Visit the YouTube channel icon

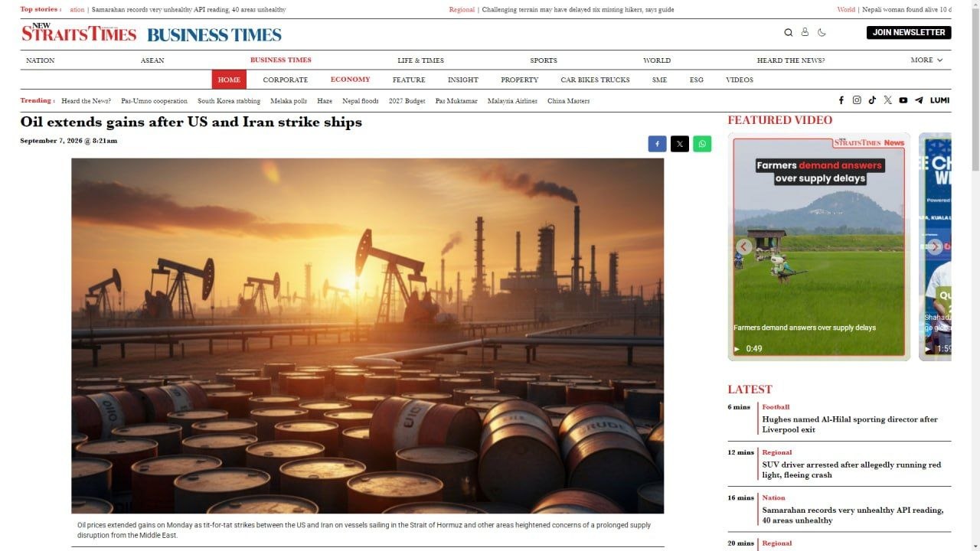[x=903, y=100]
